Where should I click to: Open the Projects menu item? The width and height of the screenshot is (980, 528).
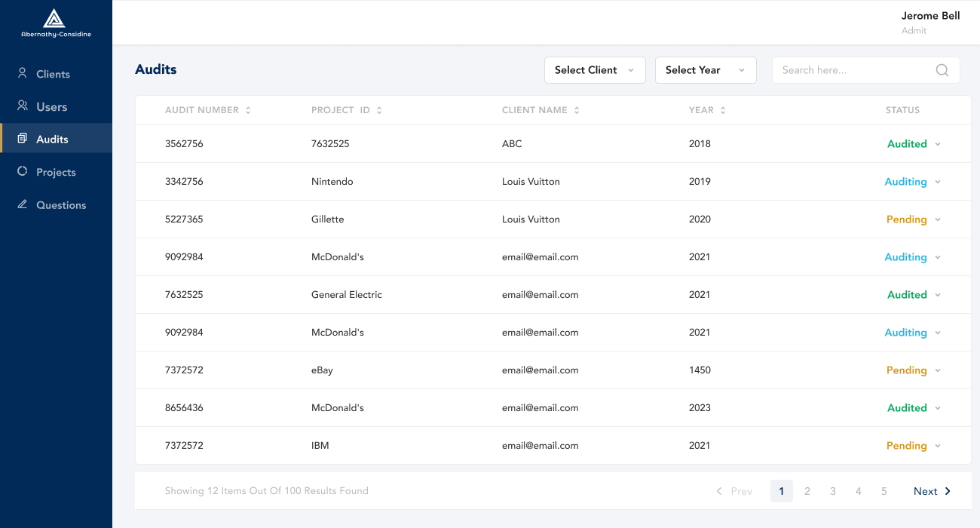coord(56,172)
